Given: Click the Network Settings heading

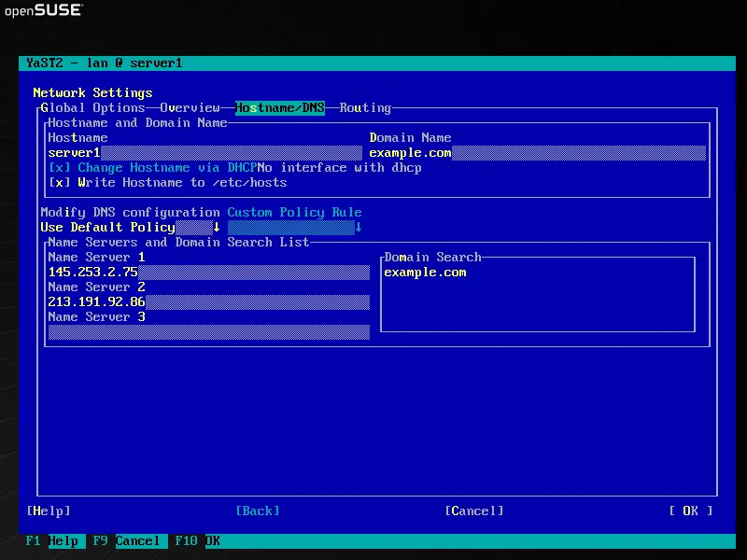Looking at the screenshot, I should [x=92, y=92].
